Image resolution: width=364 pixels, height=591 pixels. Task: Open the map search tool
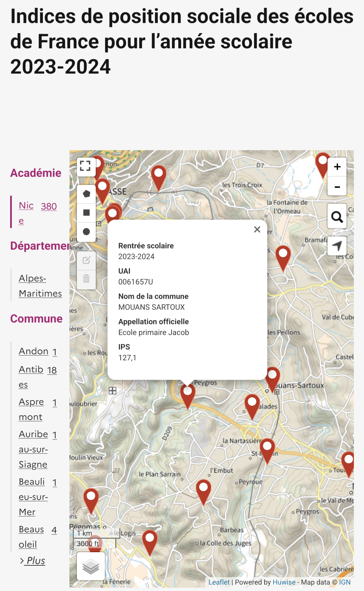(x=337, y=217)
